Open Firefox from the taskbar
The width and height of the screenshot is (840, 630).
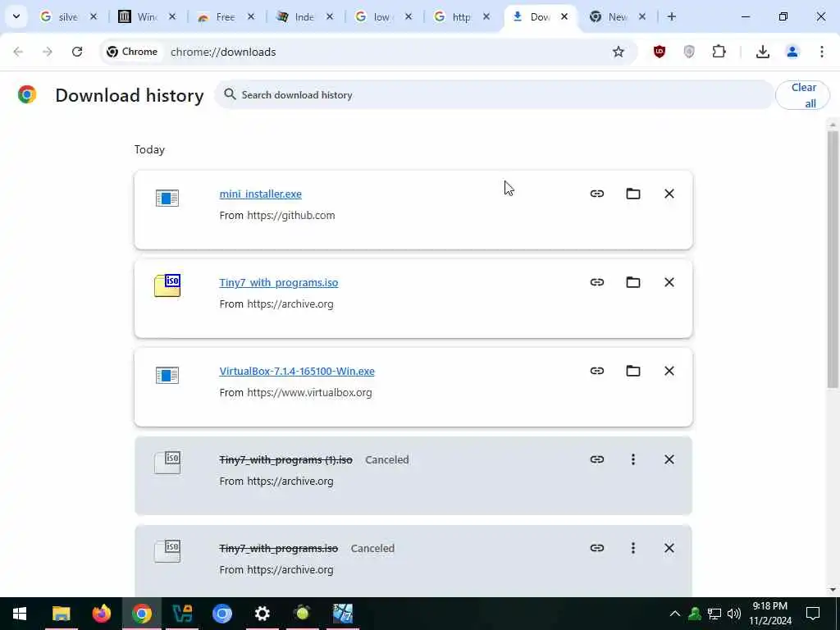coord(101,614)
